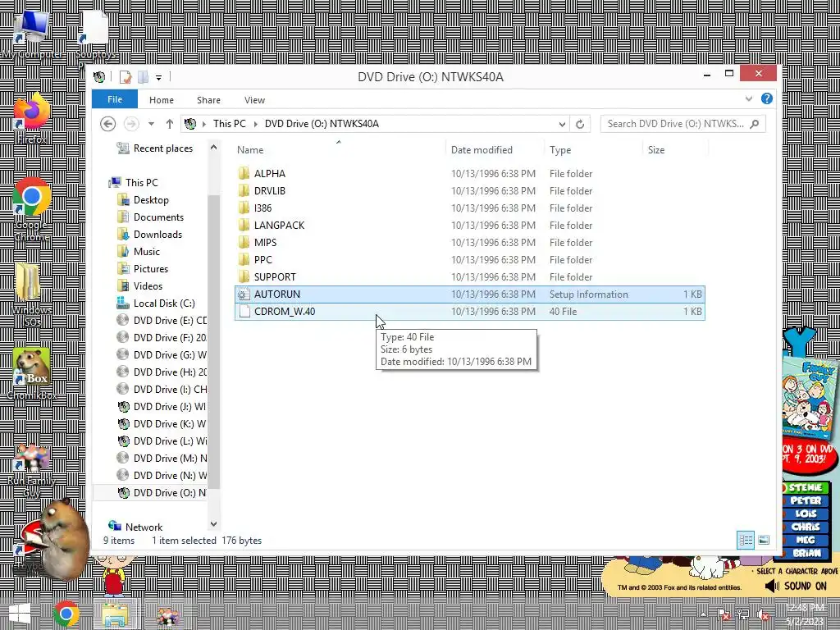Open Chrome from the taskbar
Image resolution: width=840 pixels, height=630 pixels.
pyautogui.click(x=66, y=614)
